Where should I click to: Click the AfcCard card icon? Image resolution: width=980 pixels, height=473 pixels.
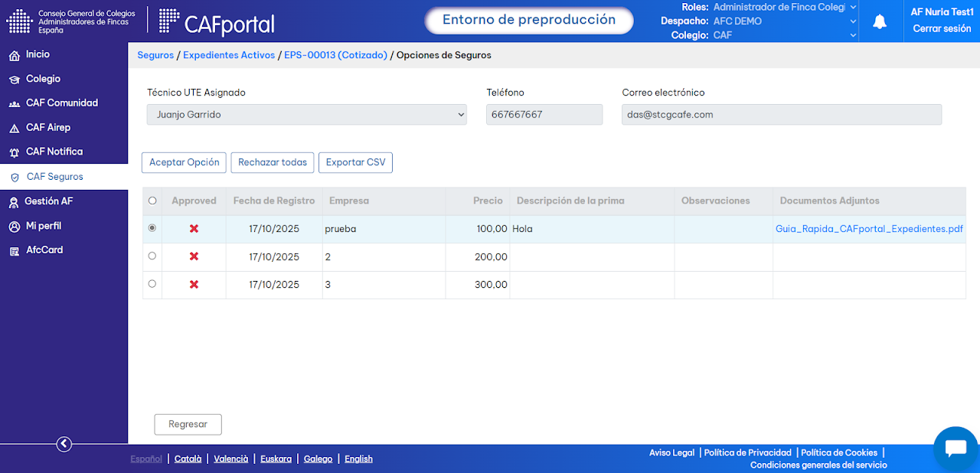coord(14,250)
